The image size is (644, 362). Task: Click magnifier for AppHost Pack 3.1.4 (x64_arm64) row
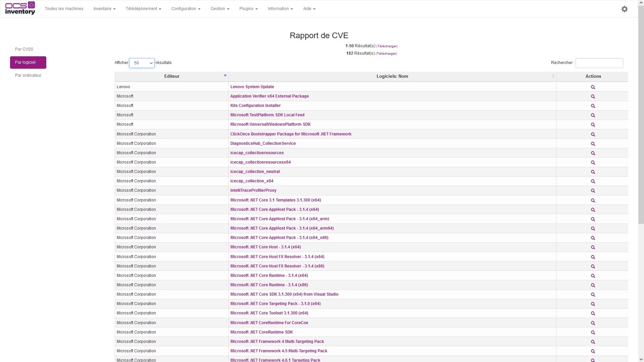[593, 229]
